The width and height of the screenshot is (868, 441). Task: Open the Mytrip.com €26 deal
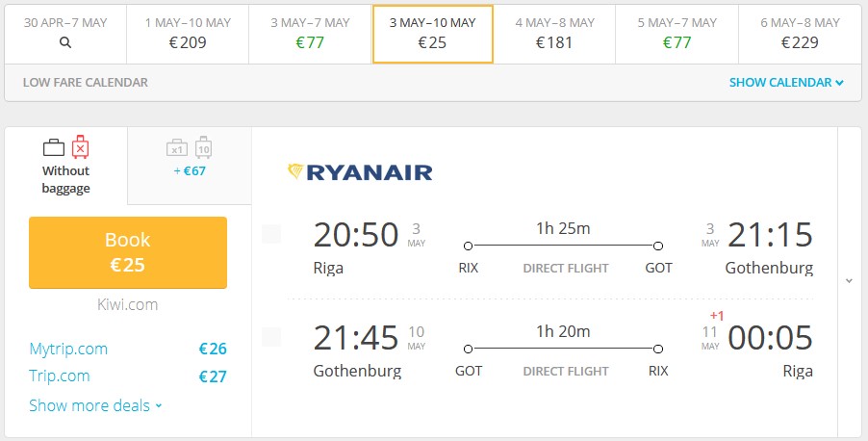(x=128, y=349)
